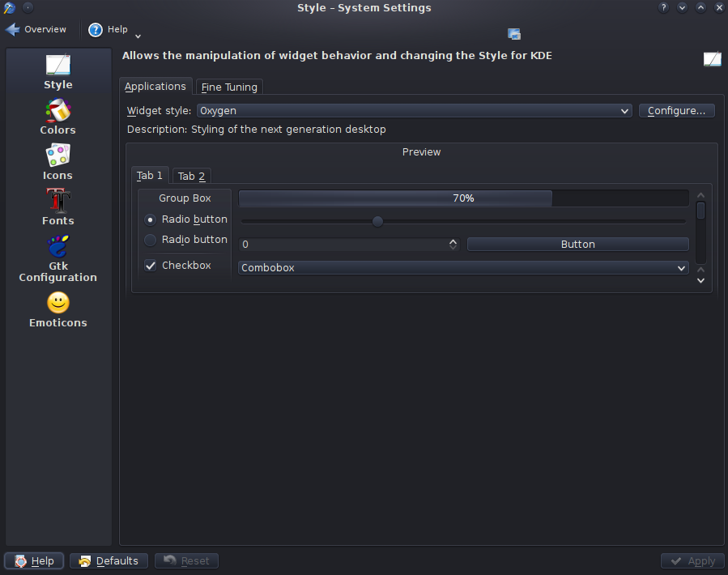Open the Style settings module

click(x=58, y=72)
